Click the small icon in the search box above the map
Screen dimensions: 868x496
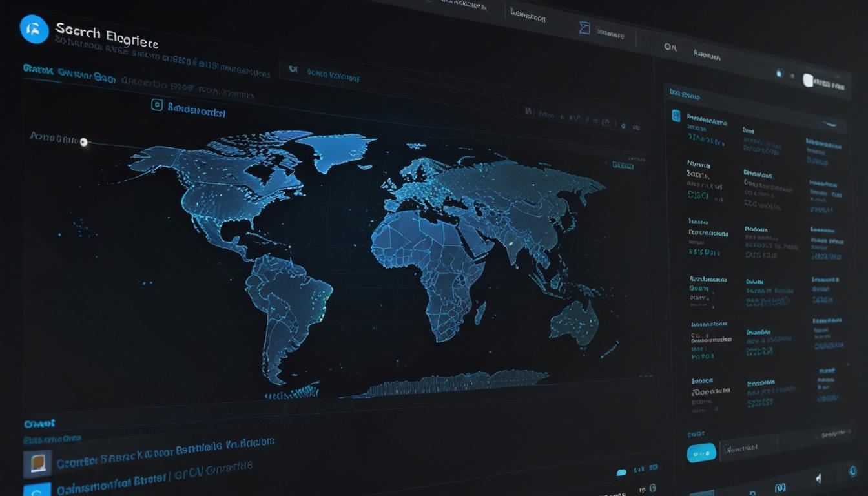coord(293,69)
